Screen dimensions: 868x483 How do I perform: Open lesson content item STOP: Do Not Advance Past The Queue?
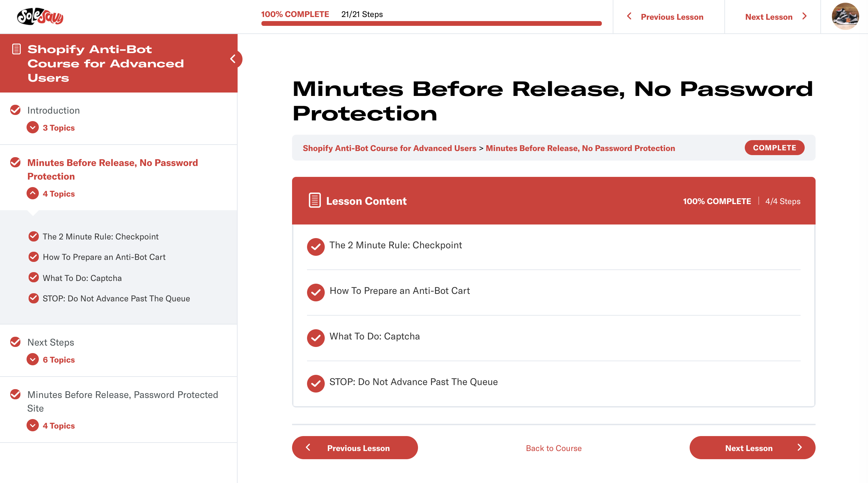(413, 382)
